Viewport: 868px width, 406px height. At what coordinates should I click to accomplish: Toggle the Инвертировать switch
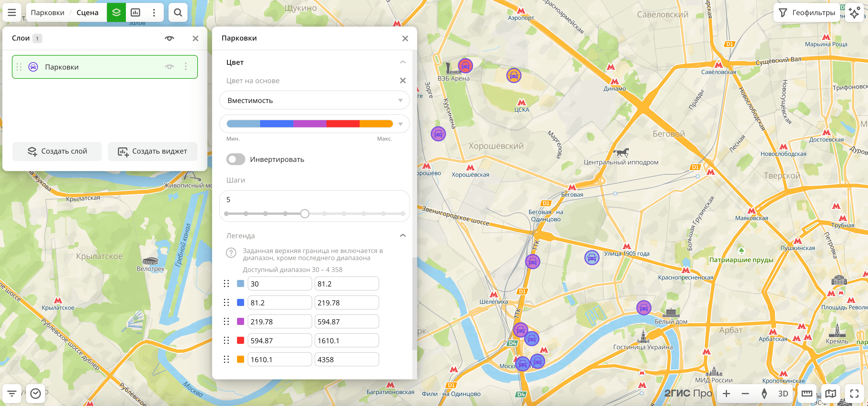tap(236, 159)
